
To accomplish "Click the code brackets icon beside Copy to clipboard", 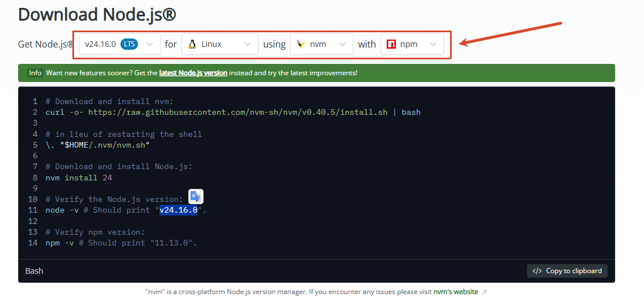I will [537, 271].
